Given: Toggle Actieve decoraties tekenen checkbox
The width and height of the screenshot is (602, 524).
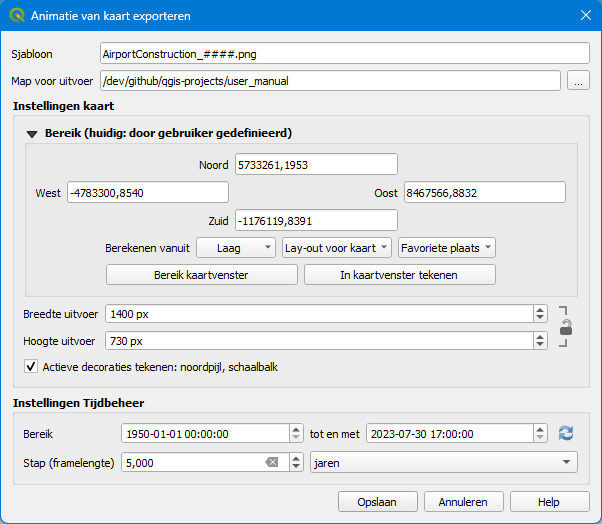Looking at the screenshot, I should pos(31,367).
